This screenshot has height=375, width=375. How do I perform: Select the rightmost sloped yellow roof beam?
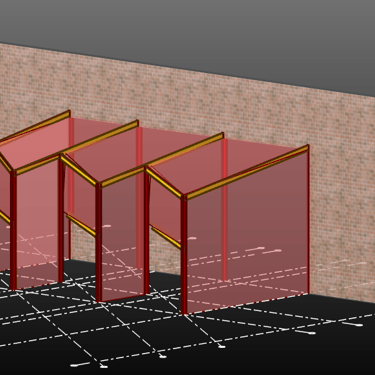[x=247, y=171]
